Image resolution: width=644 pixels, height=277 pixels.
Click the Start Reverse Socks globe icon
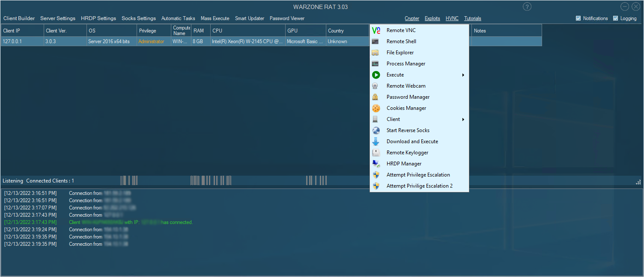tap(376, 130)
